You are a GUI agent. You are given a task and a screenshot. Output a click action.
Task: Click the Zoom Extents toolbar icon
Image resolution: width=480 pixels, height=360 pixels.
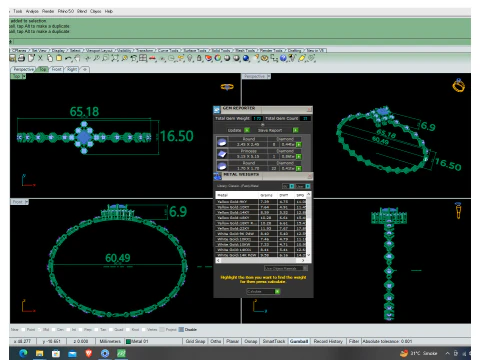(x=115, y=58)
